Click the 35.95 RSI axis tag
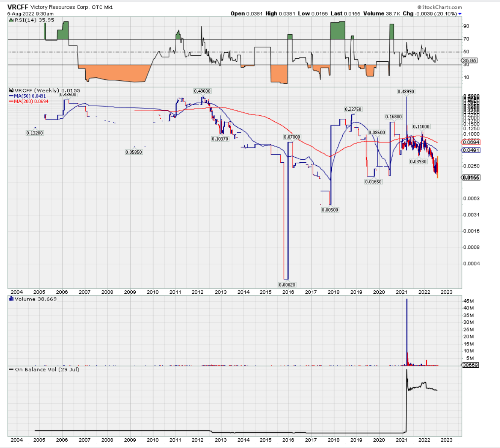Screen dimensions: 500x448 click(x=470, y=60)
